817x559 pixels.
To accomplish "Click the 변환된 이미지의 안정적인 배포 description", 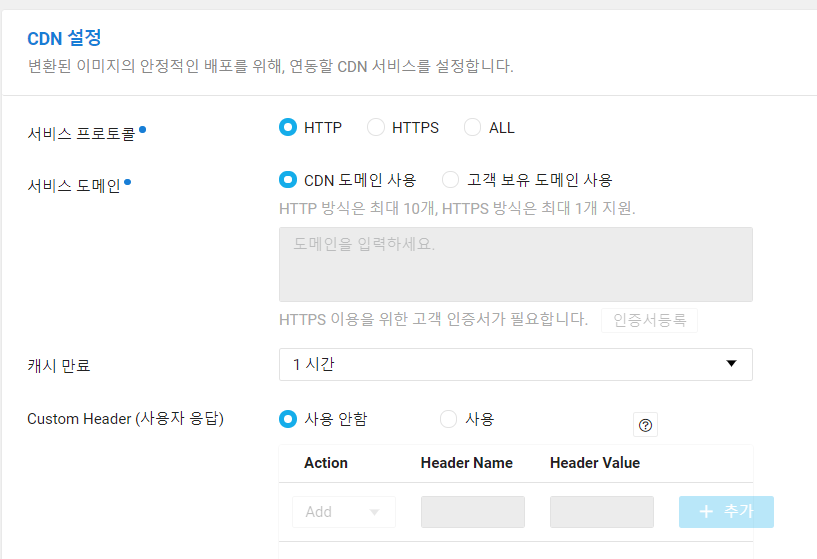I will 270,66.
